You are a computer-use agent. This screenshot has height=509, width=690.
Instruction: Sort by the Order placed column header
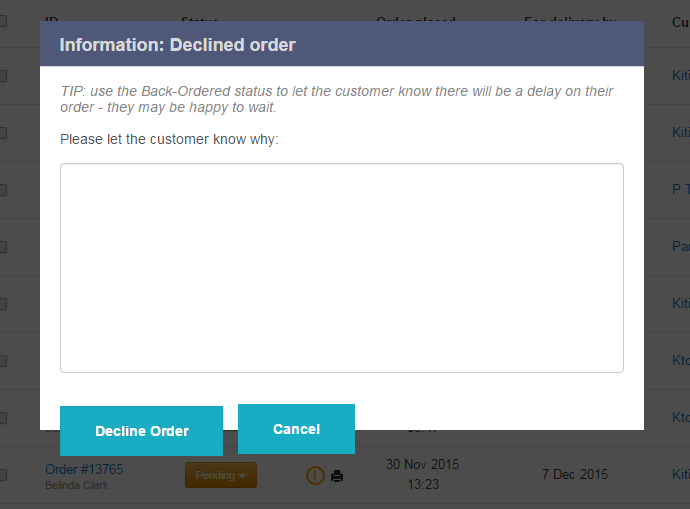point(415,21)
